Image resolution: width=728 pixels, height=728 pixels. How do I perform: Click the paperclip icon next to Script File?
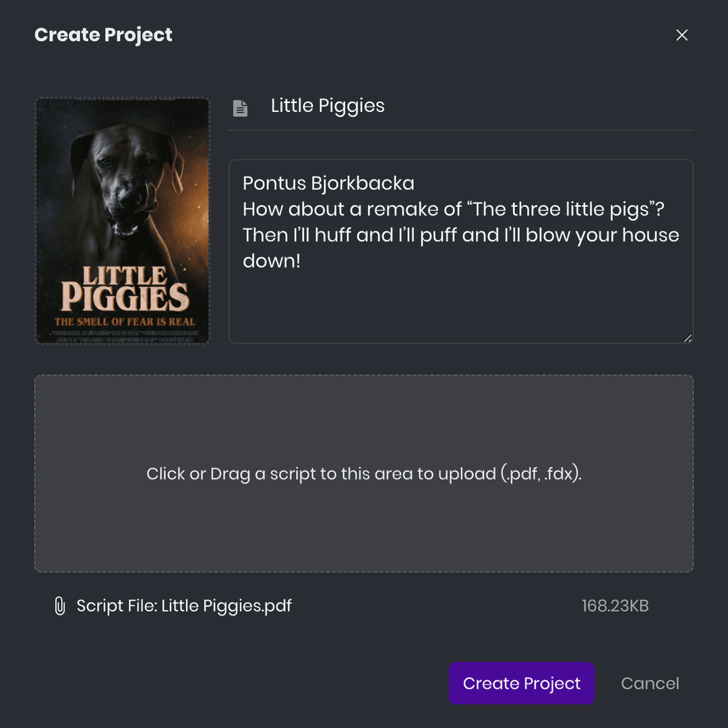click(x=59, y=606)
